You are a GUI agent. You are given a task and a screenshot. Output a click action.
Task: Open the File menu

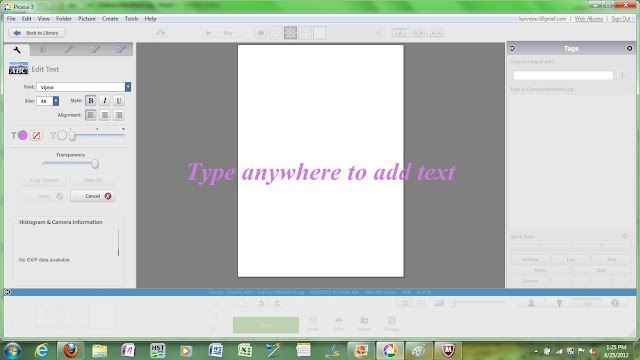click(x=11, y=19)
